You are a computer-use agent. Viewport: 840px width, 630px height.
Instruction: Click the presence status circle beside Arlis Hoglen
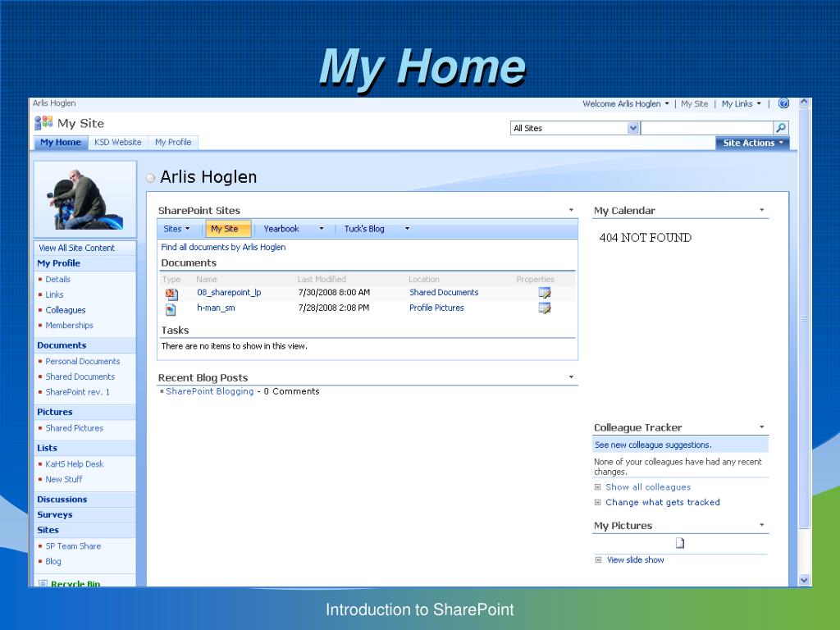pyautogui.click(x=151, y=178)
